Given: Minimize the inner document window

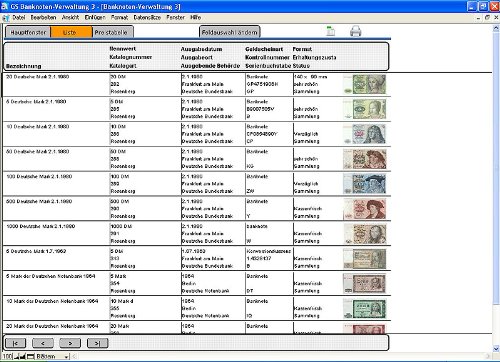Looking at the screenshot, I should [479, 17].
